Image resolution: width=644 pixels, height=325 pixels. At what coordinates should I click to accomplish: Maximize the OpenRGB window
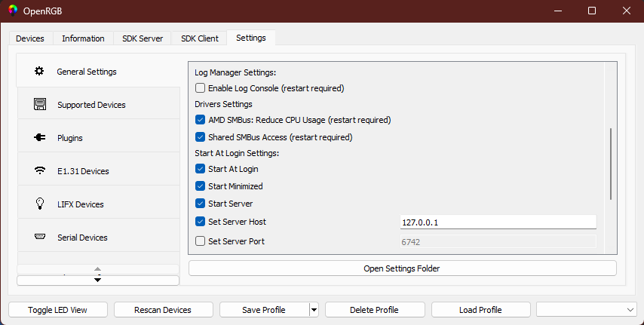tap(592, 11)
